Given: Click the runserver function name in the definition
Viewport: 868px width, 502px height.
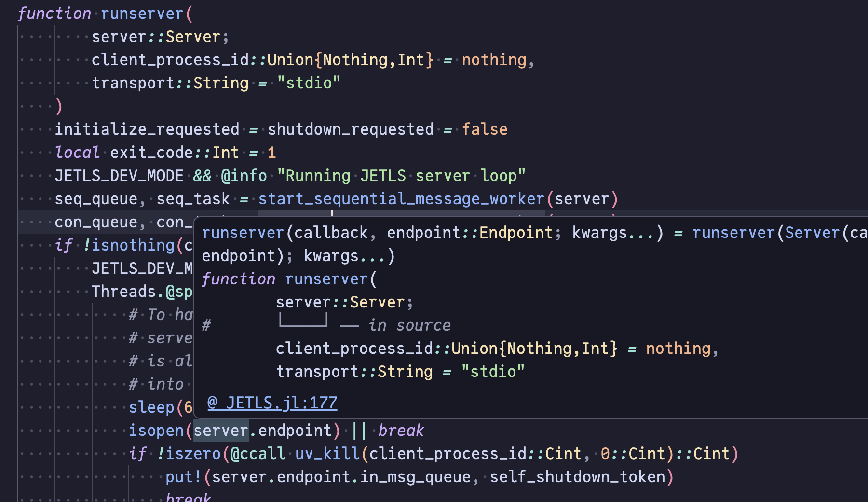Looking at the screenshot, I should coord(142,14).
